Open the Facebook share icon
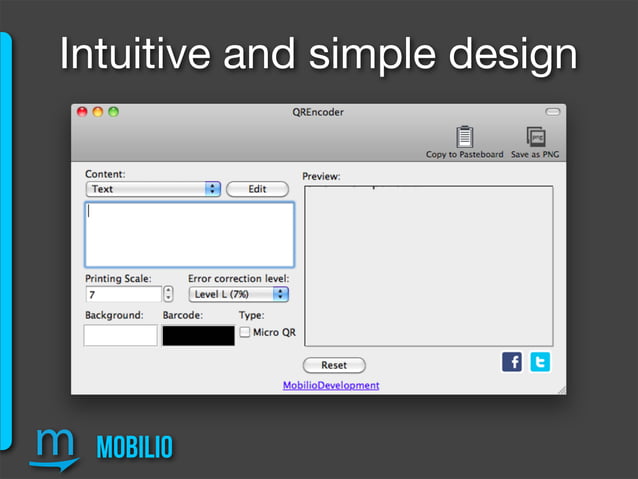The image size is (638, 479). (x=512, y=362)
